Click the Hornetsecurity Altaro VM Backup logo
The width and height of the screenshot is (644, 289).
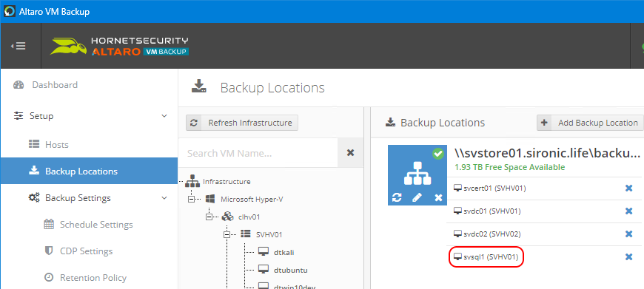click(119, 47)
